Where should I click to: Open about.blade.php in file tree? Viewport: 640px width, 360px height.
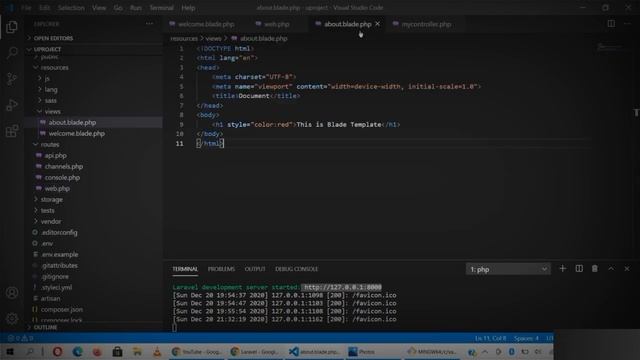click(72, 122)
